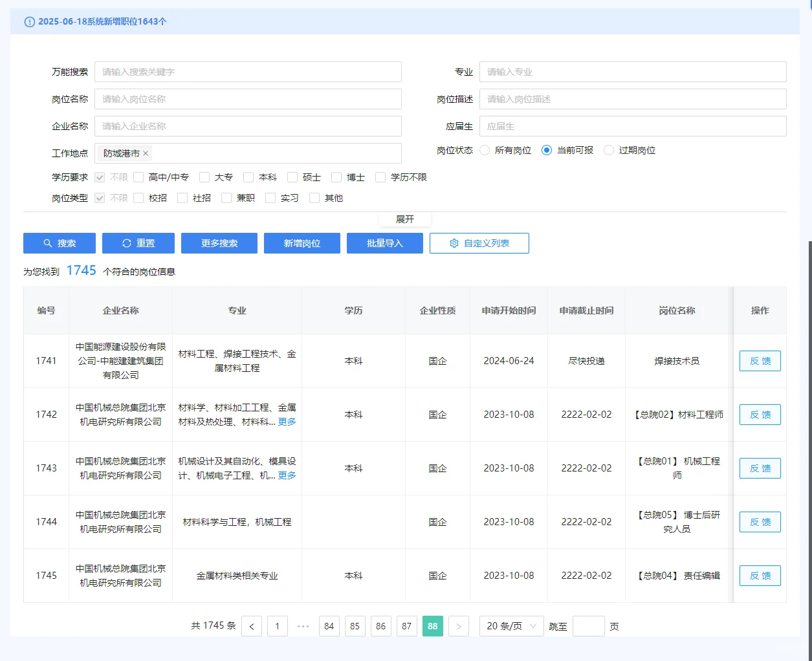
Task: Go to page 86
Action: click(x=381, y=626)
